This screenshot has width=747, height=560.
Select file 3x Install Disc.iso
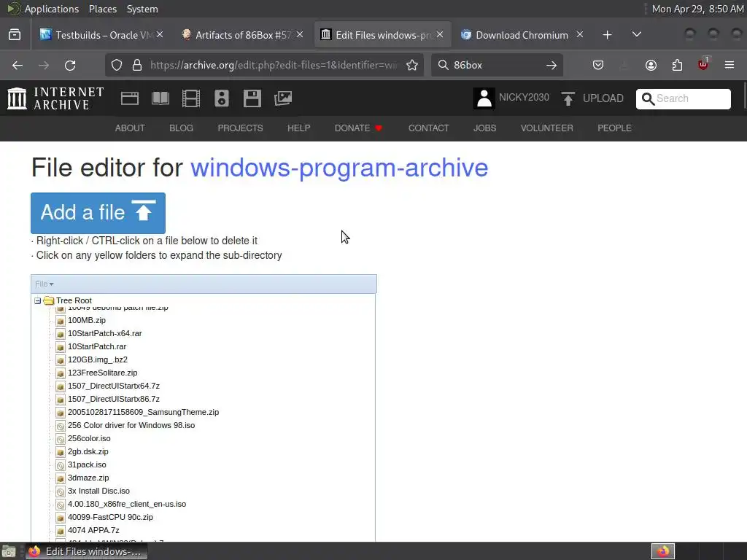98,491
